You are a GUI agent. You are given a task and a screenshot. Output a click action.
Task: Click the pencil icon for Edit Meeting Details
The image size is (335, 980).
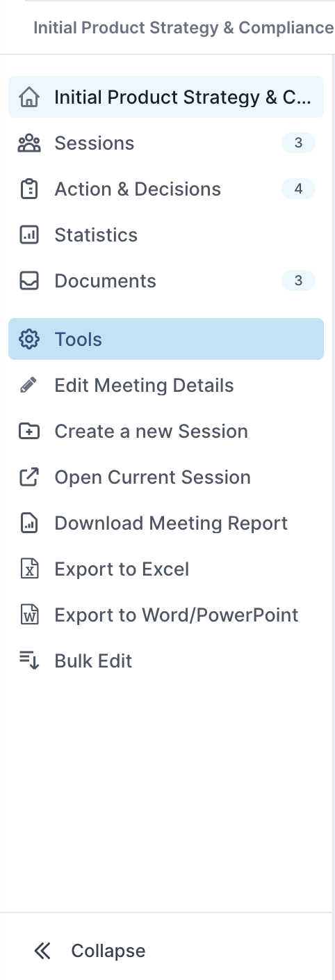[x=29, y=386]
